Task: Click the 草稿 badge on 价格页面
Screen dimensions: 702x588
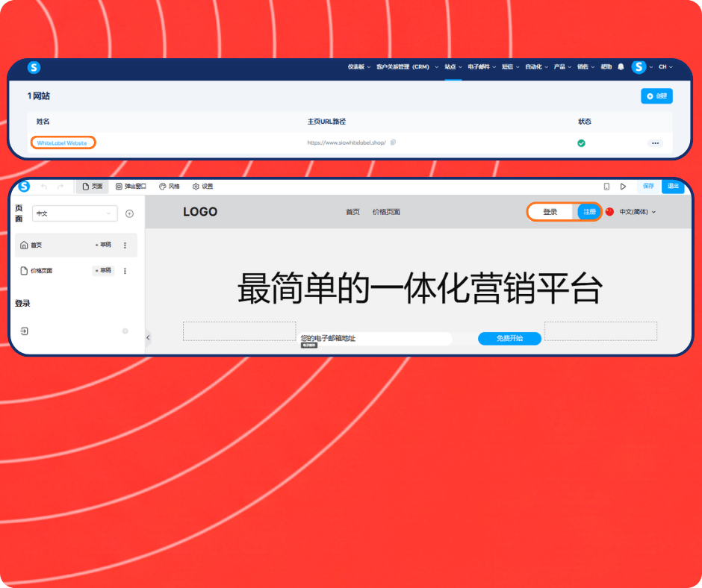Action: click(x=103, y=270)
